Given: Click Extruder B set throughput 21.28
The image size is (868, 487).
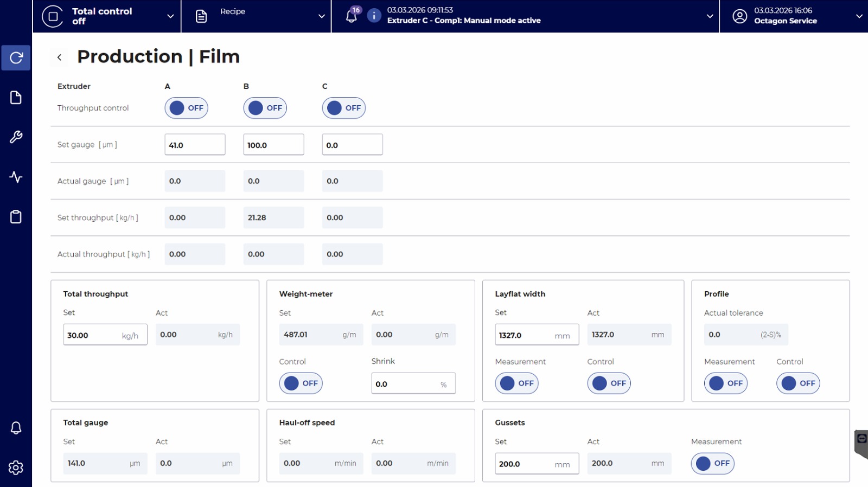Looking at the screenshot, I should pyautogui.click(x=273, y=217).
